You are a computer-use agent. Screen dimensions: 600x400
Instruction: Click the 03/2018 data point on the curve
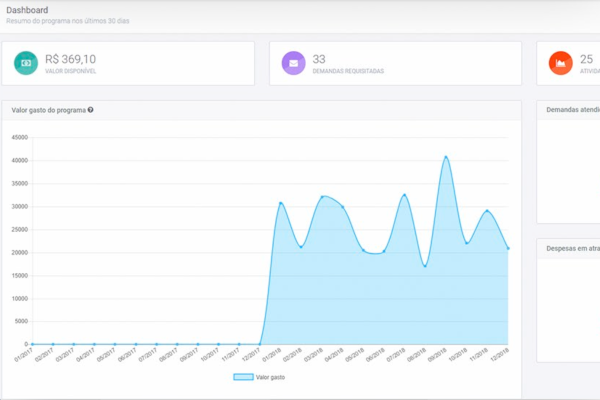pyautogui.click(x=322, y=197)
